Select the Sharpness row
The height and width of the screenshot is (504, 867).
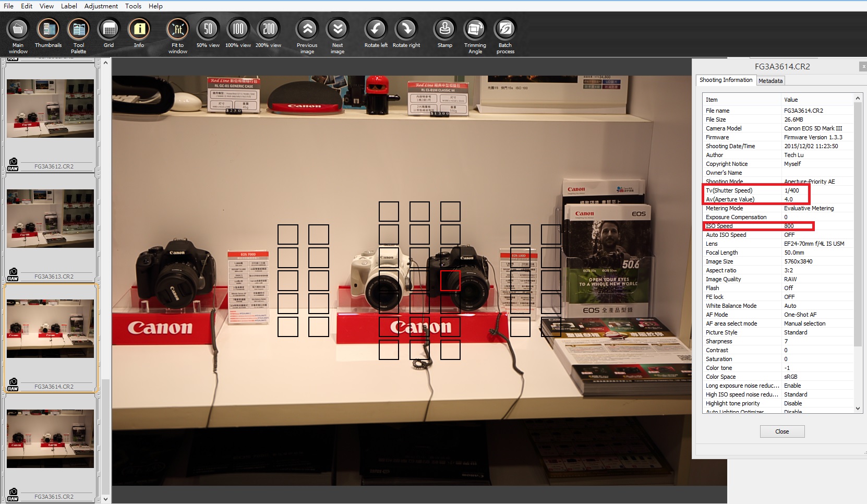click(x=778, y=341)
